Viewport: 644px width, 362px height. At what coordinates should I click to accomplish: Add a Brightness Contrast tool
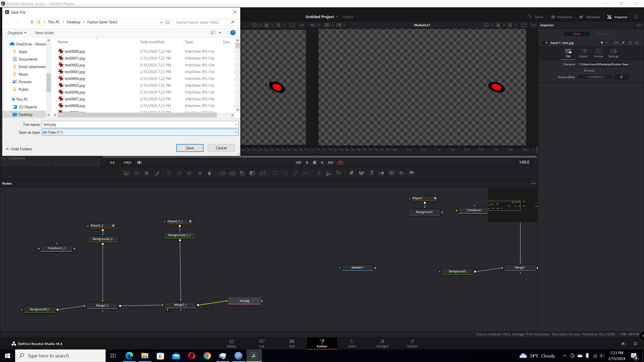tap(200, 173)
